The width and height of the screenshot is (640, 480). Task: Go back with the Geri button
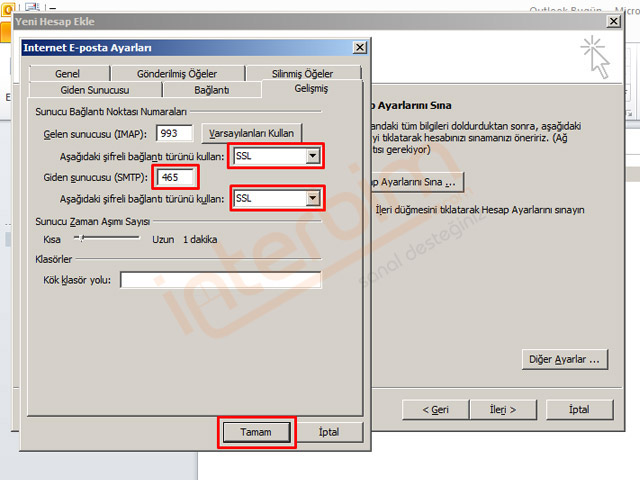tap(435, 409)
